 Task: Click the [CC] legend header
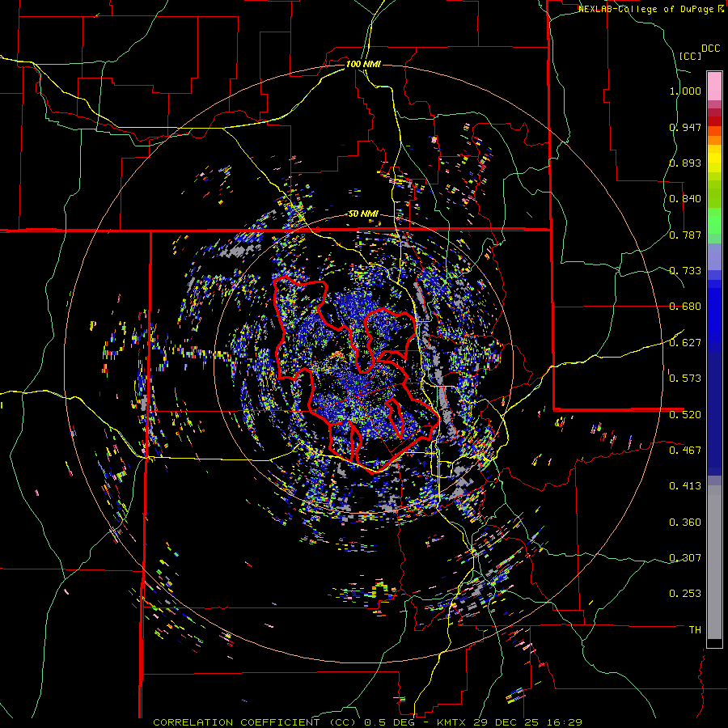(x=690, y=56)
